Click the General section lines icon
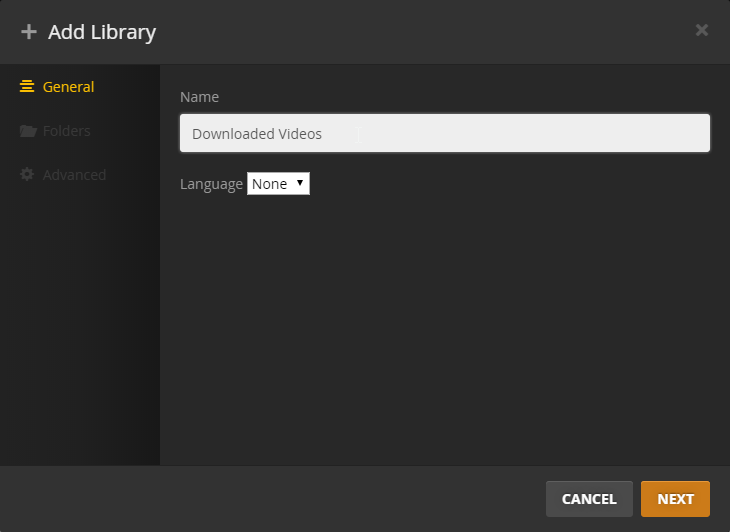 pyautogui.click(x=27, y=87)
